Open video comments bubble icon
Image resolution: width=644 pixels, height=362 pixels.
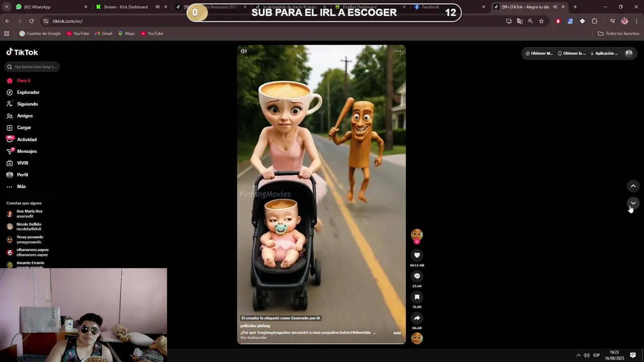417,276
